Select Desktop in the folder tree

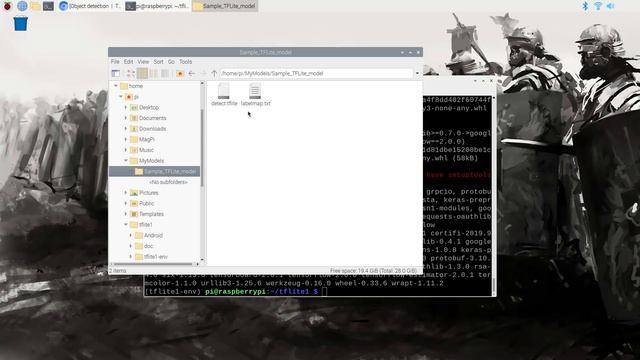pyautogui.click(x=149, y=107)
